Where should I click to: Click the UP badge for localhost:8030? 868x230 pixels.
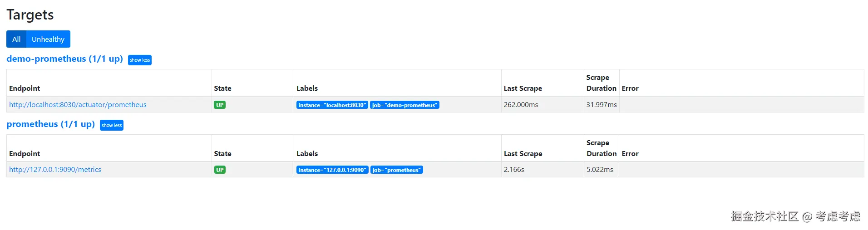coord(220,105)
